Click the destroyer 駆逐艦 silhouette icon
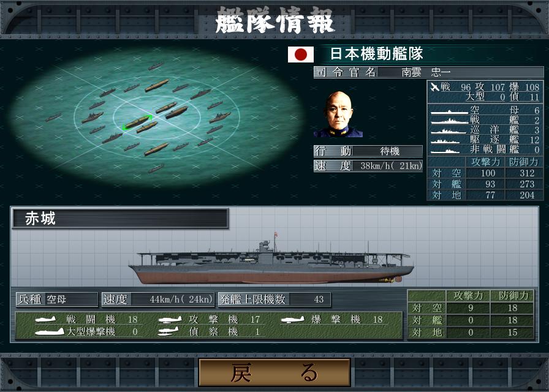Viewport: 549px width, 392px height. 445,141
